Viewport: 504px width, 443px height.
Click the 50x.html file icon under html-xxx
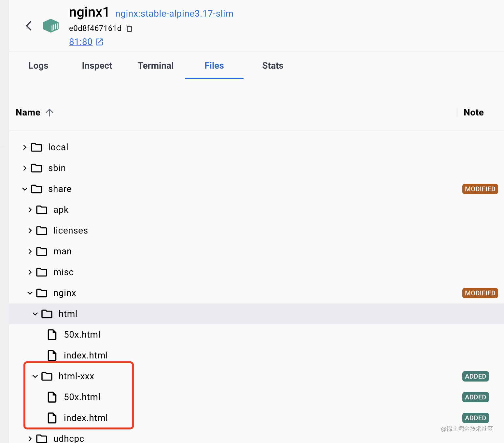click(x=52, y=397)
